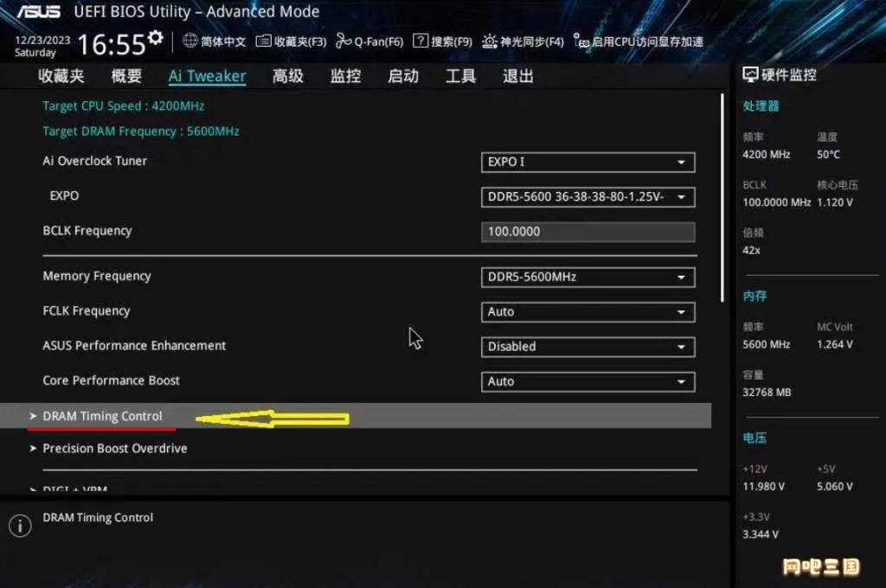Open the 启动 tab
Image resolution: width=886 pixels, height=588 pixels.
[x=403, y=76]
